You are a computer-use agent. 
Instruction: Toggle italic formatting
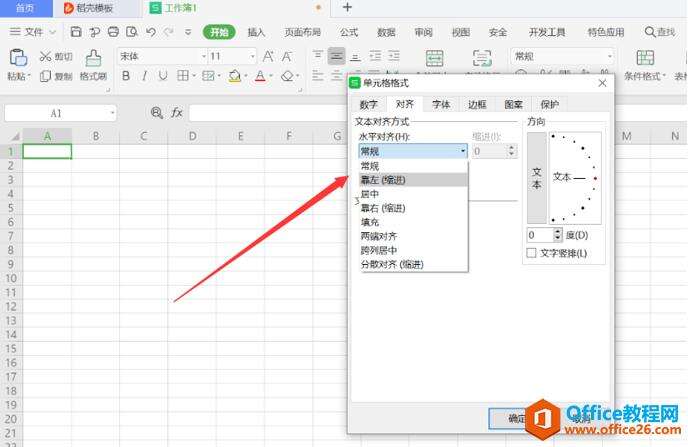[x=144, y=76]
